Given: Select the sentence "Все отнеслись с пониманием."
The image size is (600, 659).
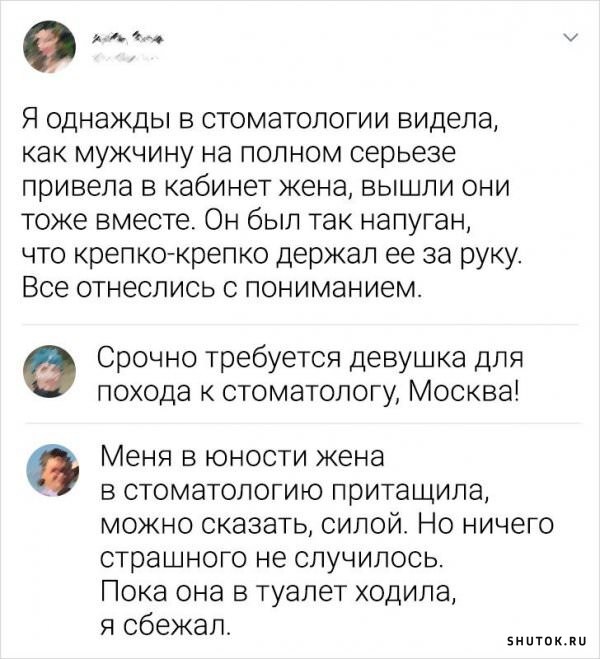Looking at the screenshot, I should click(222, 286).
